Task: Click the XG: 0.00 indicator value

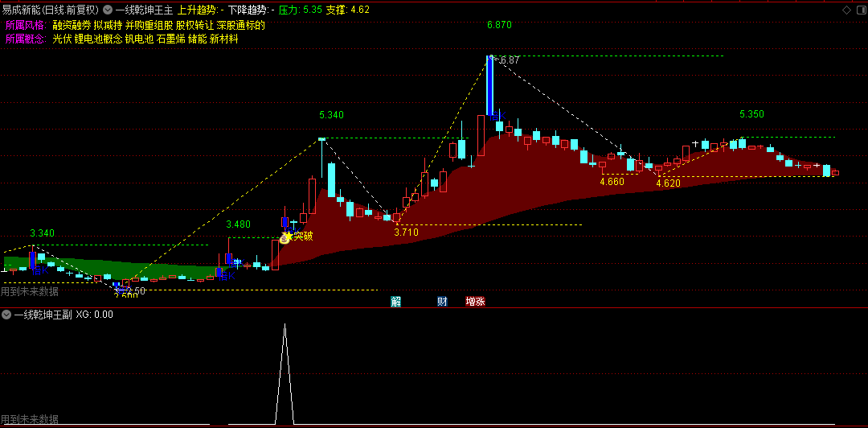Action: [x=95, y=315]
